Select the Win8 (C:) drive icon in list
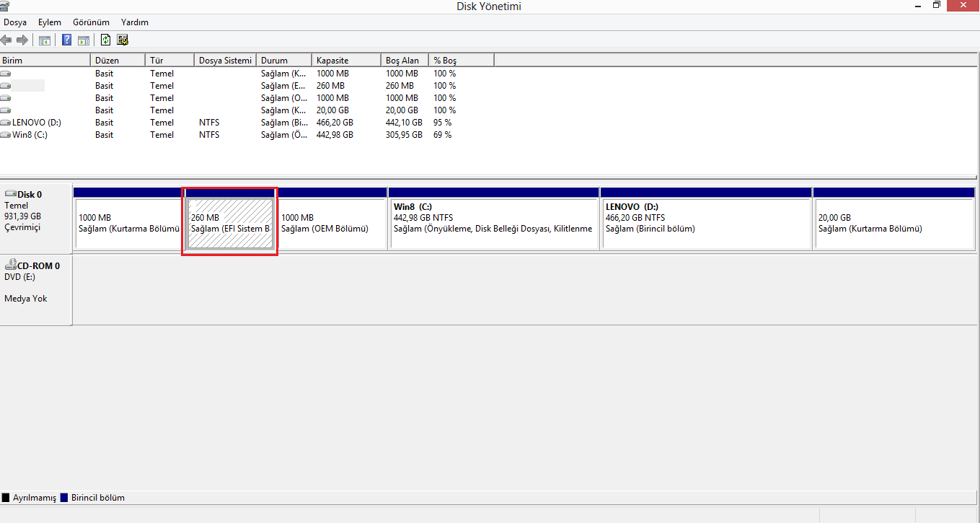The width and height of the screenshot is (980, 523). 6,135
